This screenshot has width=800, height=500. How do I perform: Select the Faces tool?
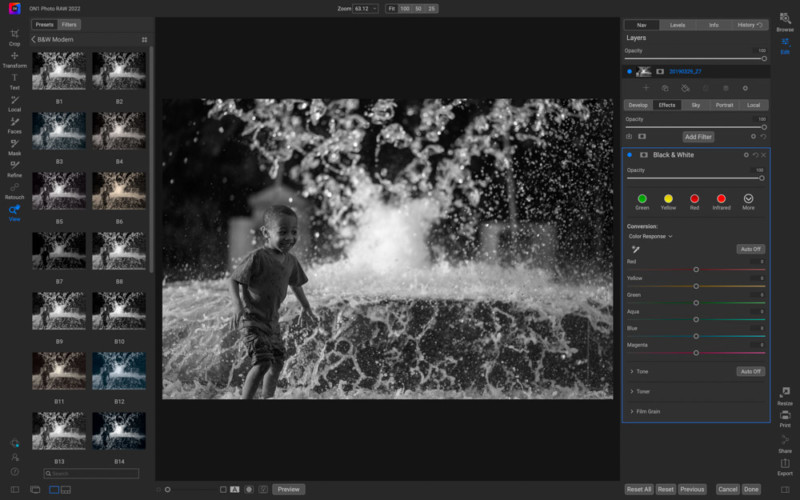(14, 126)
